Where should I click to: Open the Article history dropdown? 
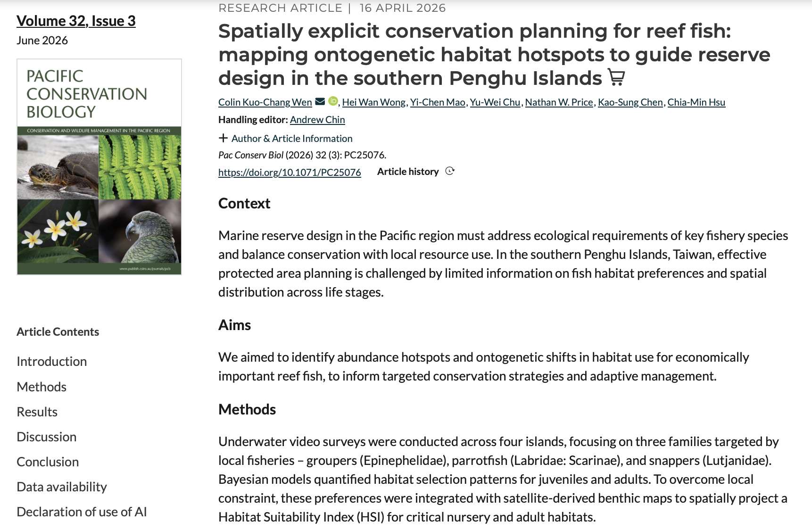coord(408,172)
